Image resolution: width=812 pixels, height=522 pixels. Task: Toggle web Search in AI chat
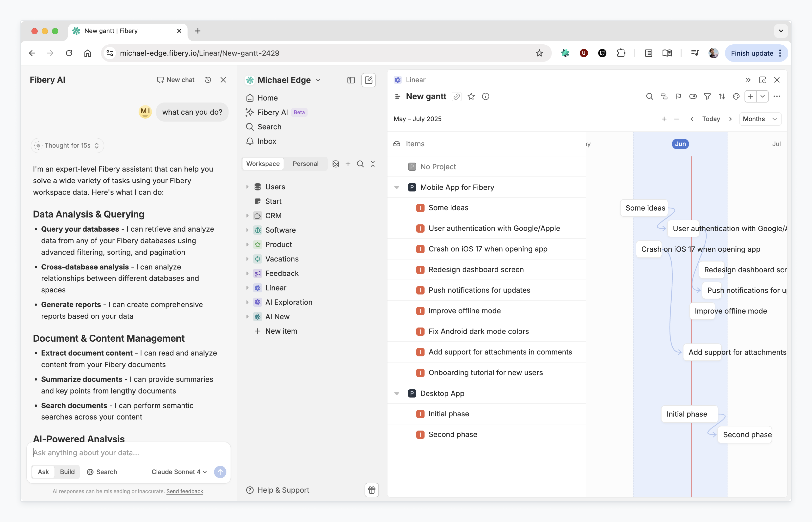coord(102,472)
